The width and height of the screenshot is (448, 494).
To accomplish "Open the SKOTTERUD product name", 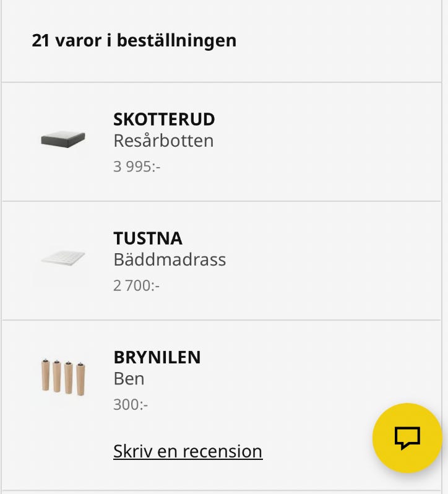I will coord(164,119).
